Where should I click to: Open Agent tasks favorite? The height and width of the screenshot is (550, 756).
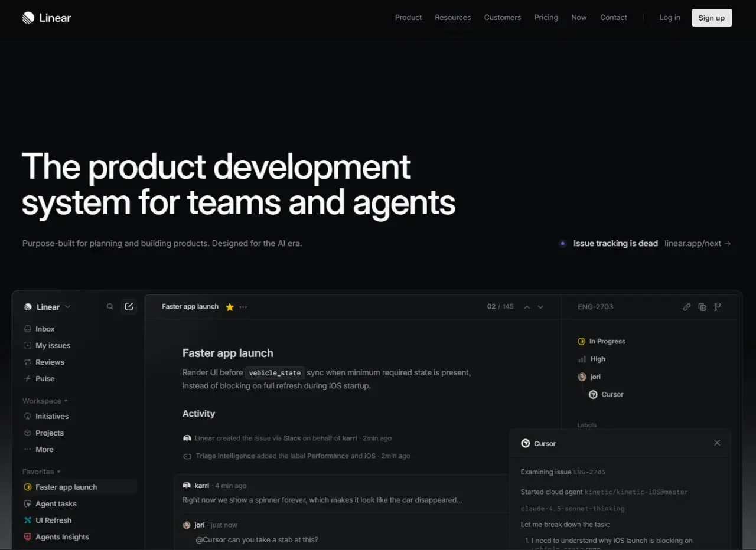50,503
